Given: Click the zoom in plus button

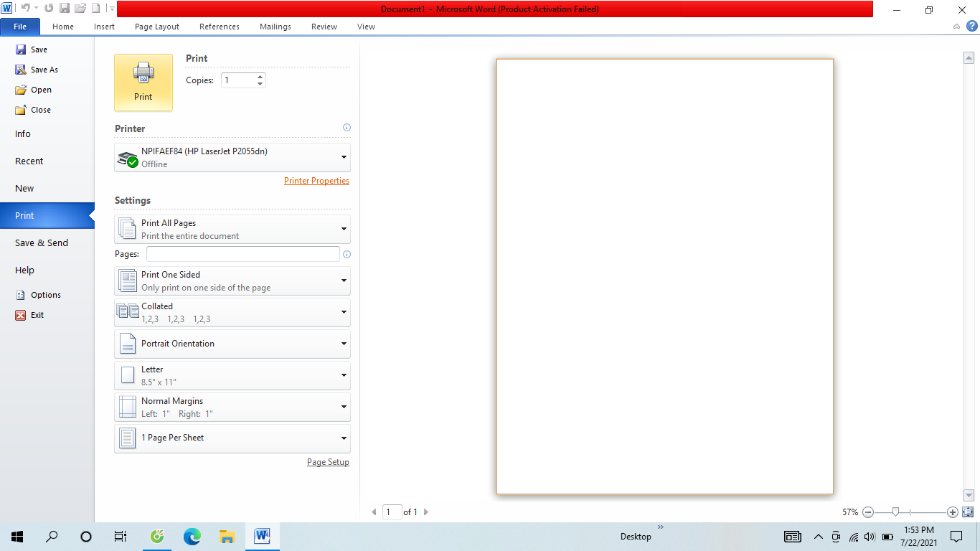Looking at the screenshot, I should coord(953,512).
